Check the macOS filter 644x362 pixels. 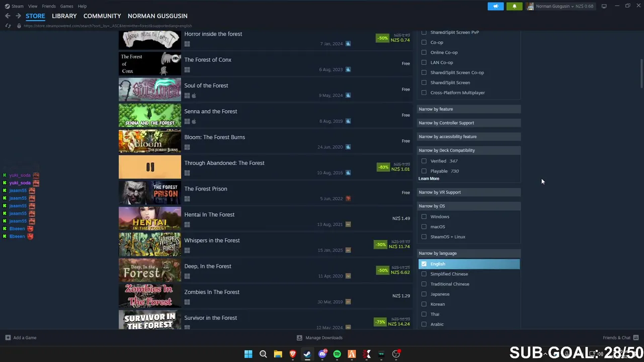click(x=424, y=227)
